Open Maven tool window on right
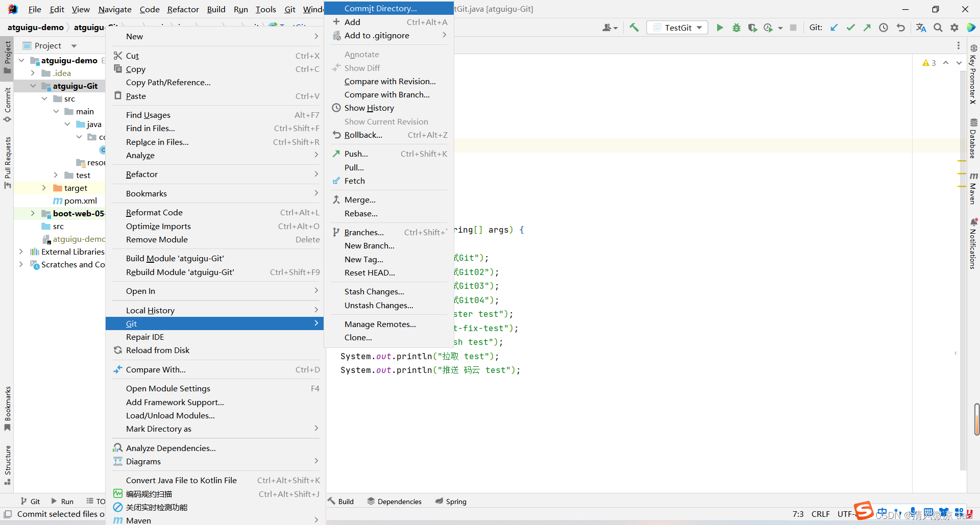980x525 pixels. [973, 188]
